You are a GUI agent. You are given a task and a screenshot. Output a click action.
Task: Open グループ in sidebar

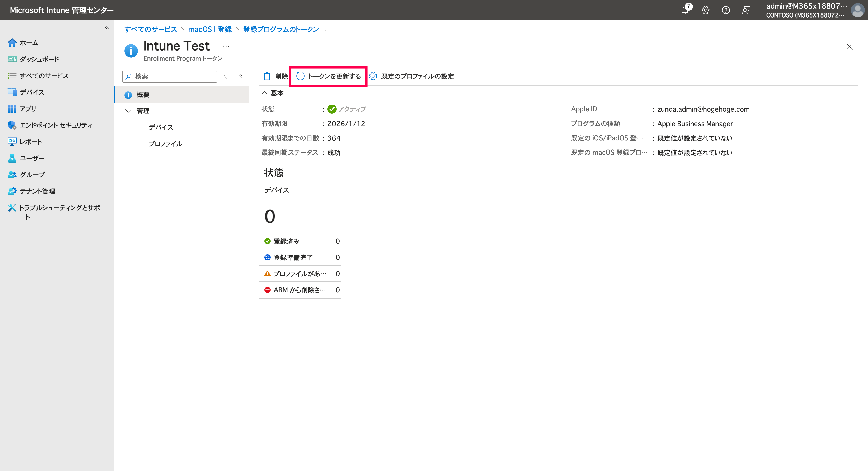click(x=26, y=175)
